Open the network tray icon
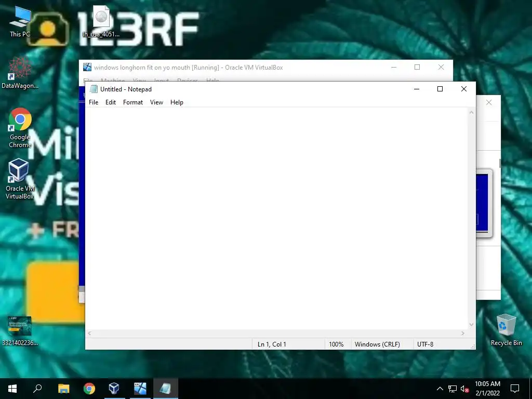Viewport: 532px width, 399px height. click(x=453, y=389)
